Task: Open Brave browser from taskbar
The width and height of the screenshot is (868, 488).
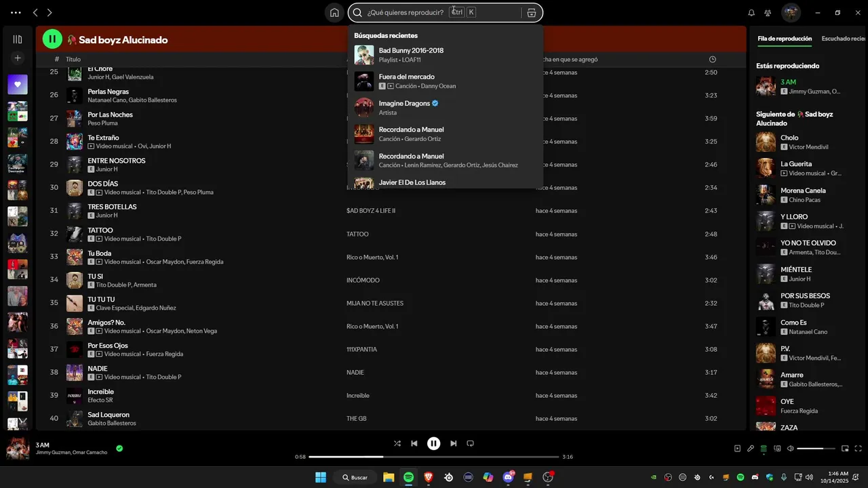Action: coord(429,477)
